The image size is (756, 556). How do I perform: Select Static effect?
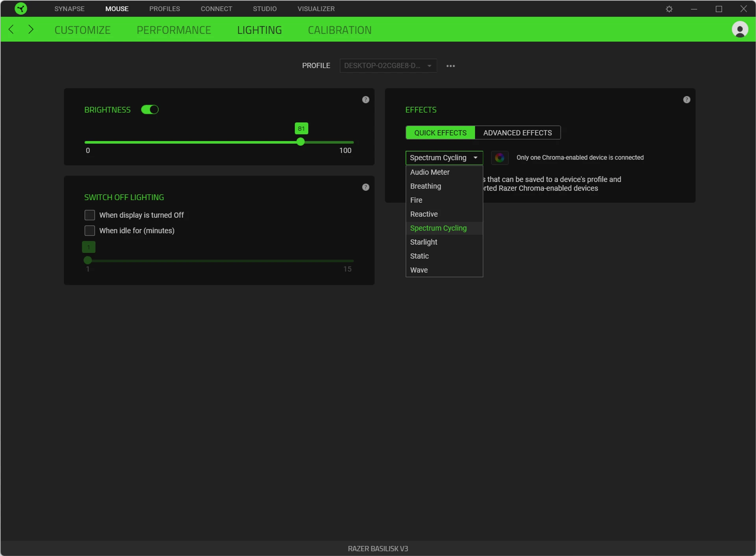click(x=444, y=256)
